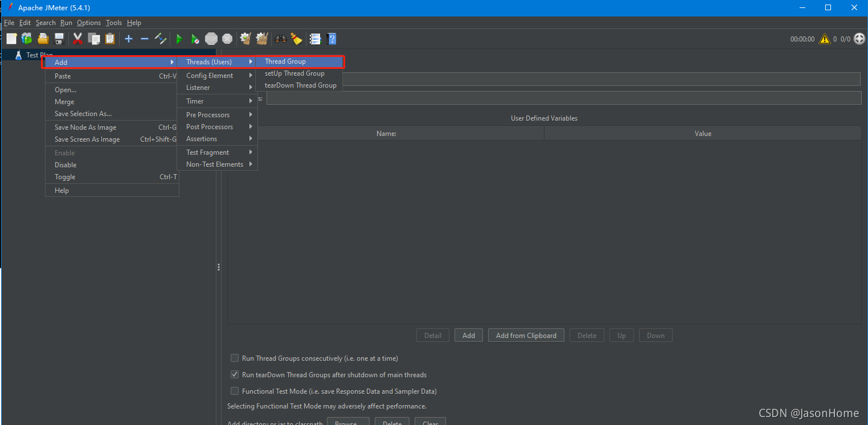The height and width of the screenshot is (425, 868).
Task: Open Help with question mark icon
Action: click(331, 39)
